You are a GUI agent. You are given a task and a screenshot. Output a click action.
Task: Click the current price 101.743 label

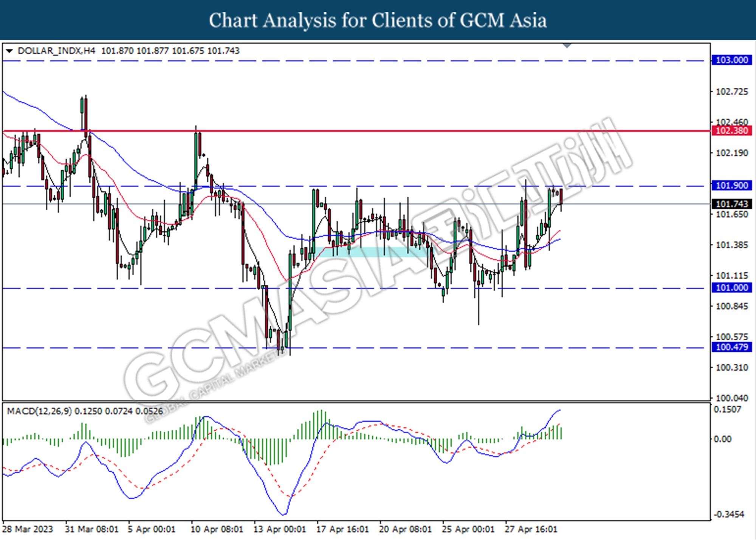pyautogui.click(x=732, y=204)
